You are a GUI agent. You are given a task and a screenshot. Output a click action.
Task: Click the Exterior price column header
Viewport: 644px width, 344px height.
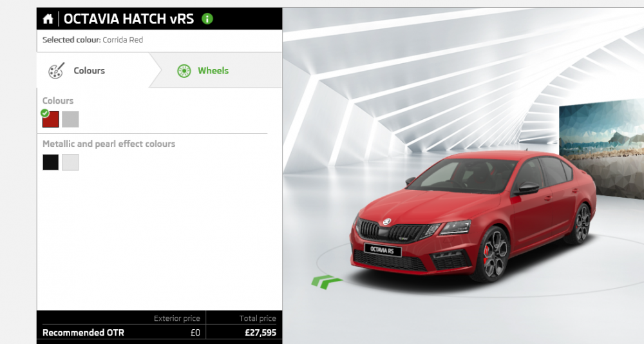pos(176,318)
